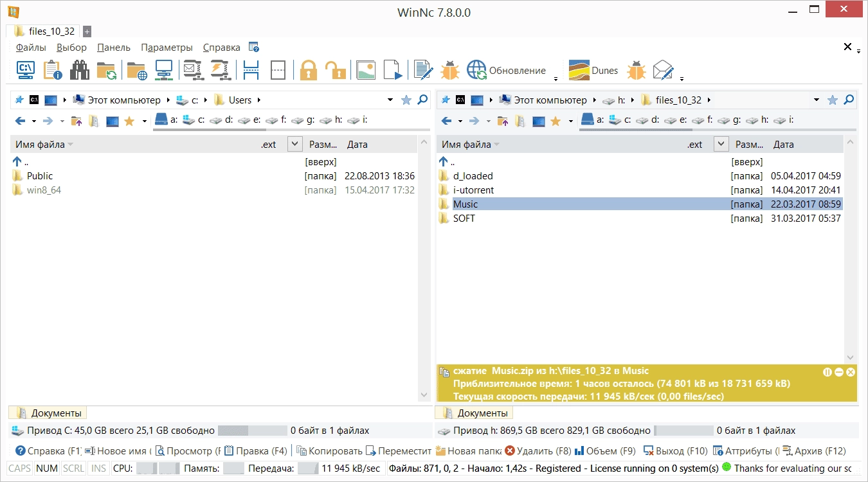868x482 pixels.
Task: Click the bug icon right of Dunes
Action: click(x=637, y=70)
